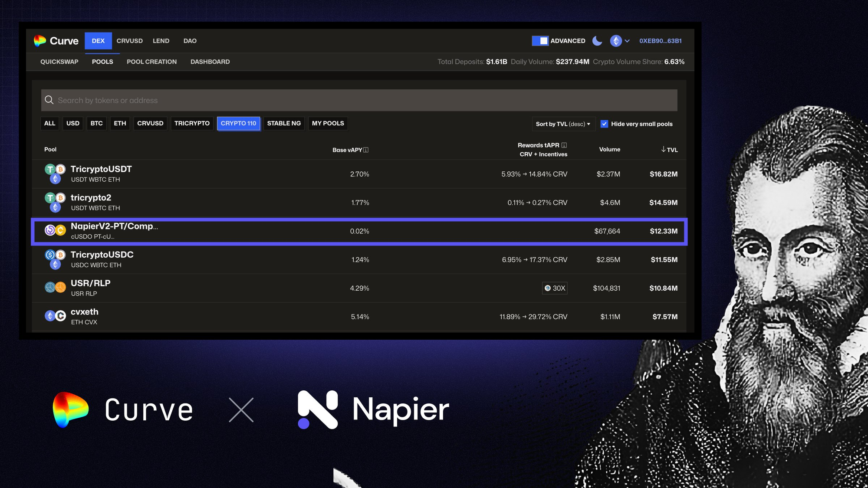
Task: Click Total Deposits $1.61B stat
Action: point(472,62)
